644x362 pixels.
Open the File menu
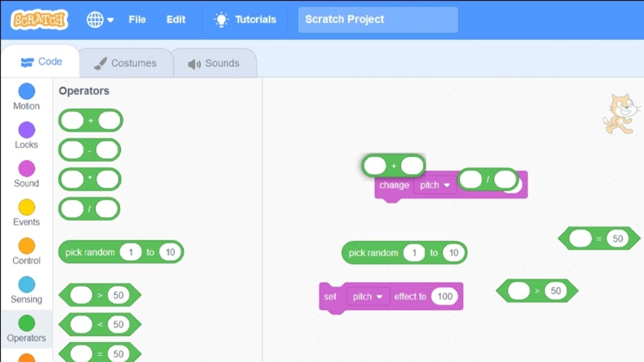(137, 19)
